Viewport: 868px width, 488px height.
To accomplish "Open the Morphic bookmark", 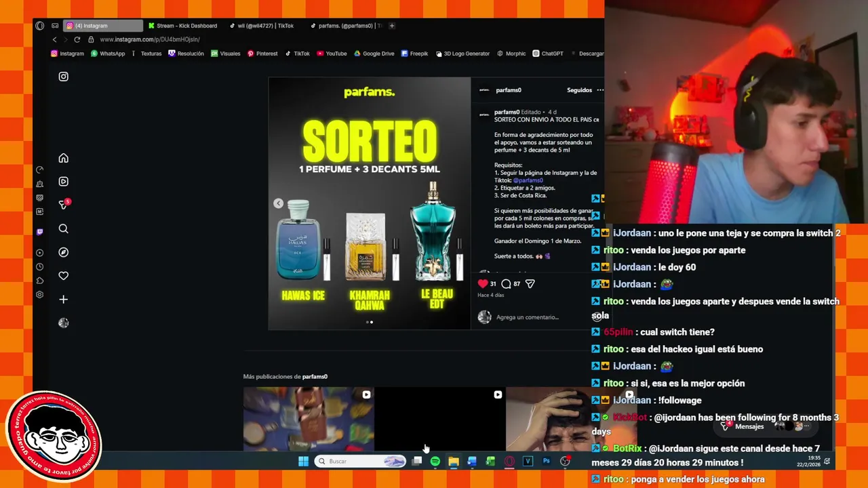I will click(511, 54).
